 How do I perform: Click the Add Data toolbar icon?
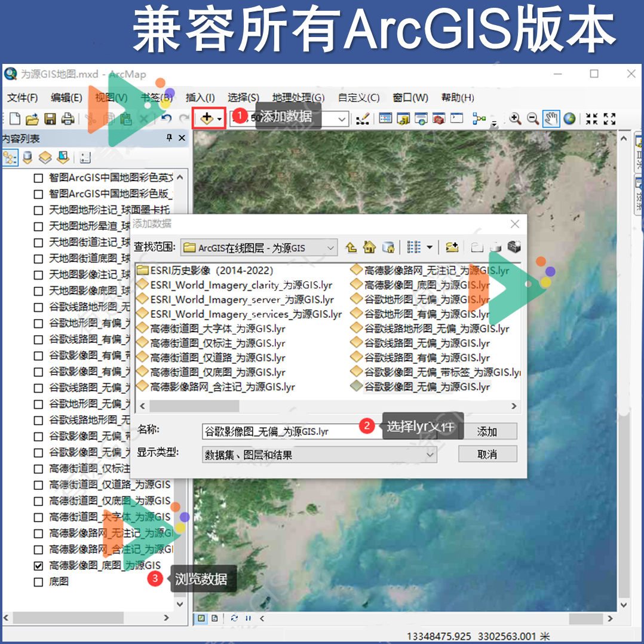coord(207,119)
